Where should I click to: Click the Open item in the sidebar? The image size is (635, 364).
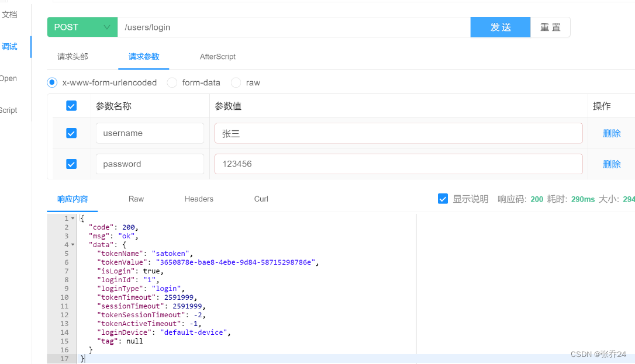tap(8, 78)
